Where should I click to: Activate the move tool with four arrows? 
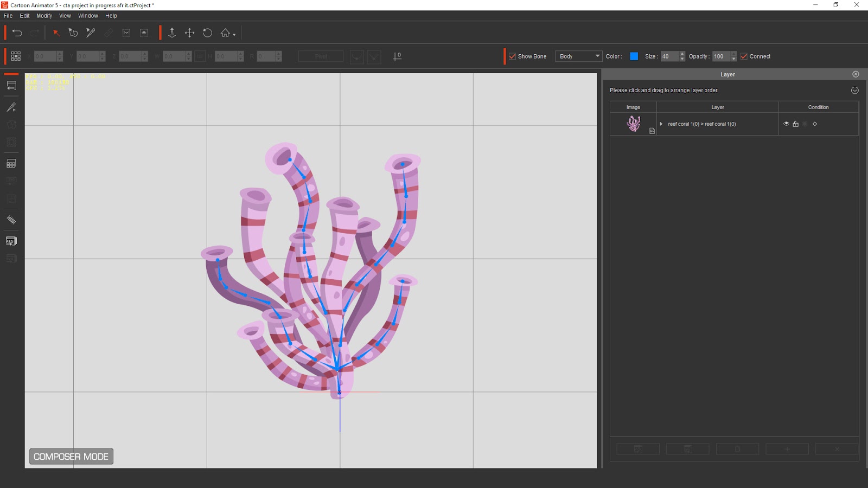[190, 33]
